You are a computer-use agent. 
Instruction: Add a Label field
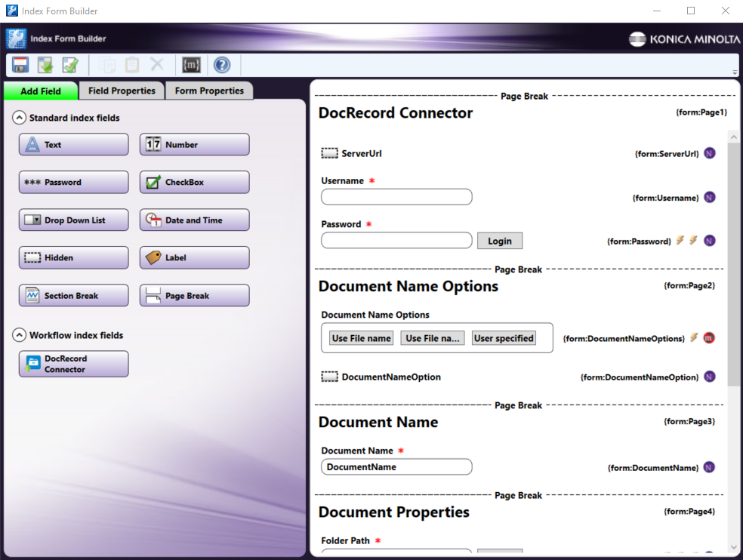pos(194,257)
